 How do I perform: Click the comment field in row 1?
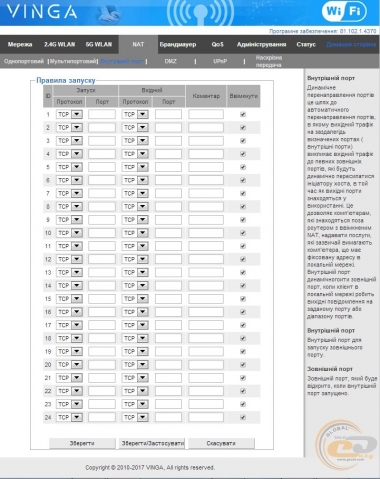click(206, 114)
